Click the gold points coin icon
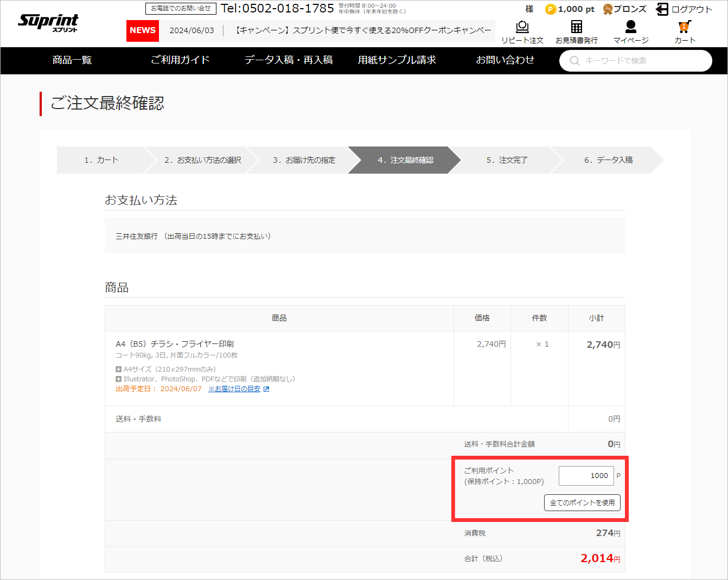The height and width of the screenshot is (580, 728). click(x=551, y=9)
